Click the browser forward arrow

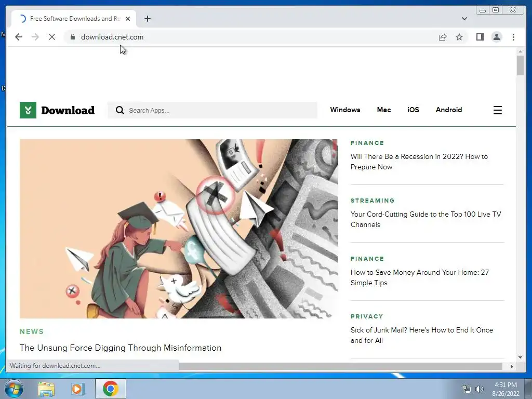coord(35,37)
